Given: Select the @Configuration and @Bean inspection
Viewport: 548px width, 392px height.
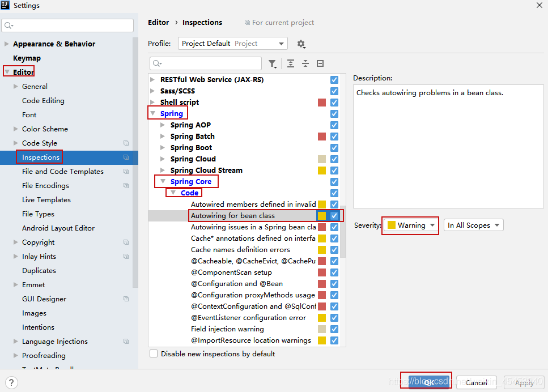Looking at the screenshot, I should click(x=237, y=284).
